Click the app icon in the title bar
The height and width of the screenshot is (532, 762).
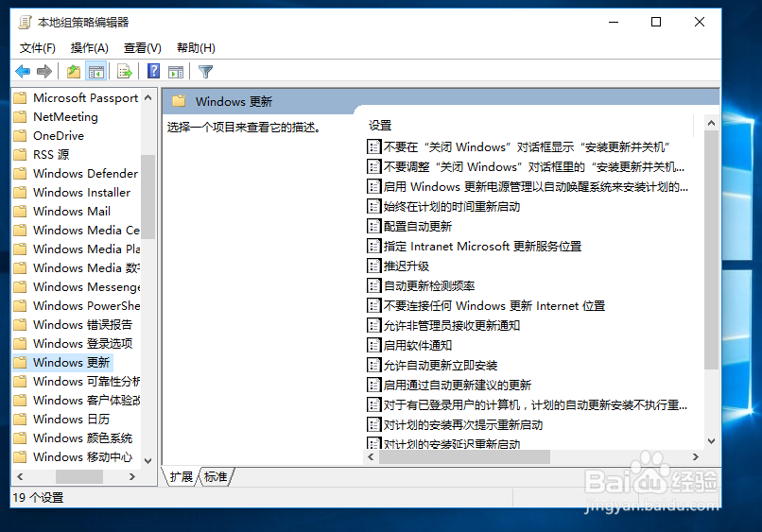(x=25, y=23)
